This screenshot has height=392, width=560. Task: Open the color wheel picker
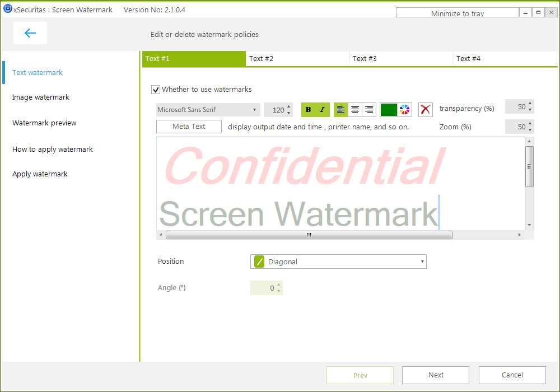[x=405, y=110]
